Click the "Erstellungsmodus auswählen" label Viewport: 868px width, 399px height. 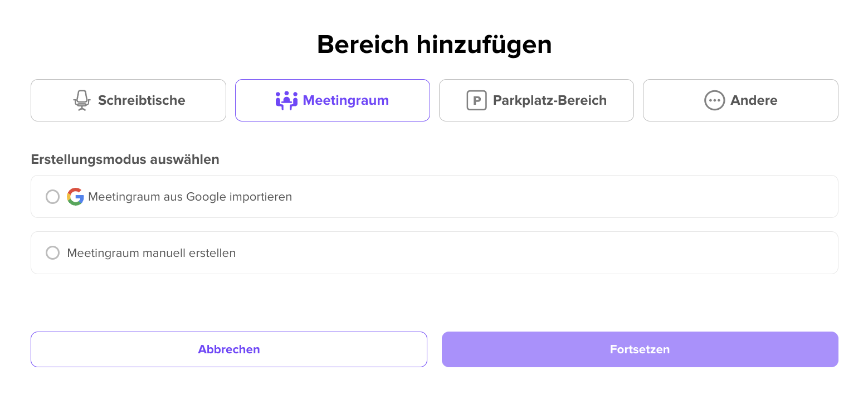point(125,159)
